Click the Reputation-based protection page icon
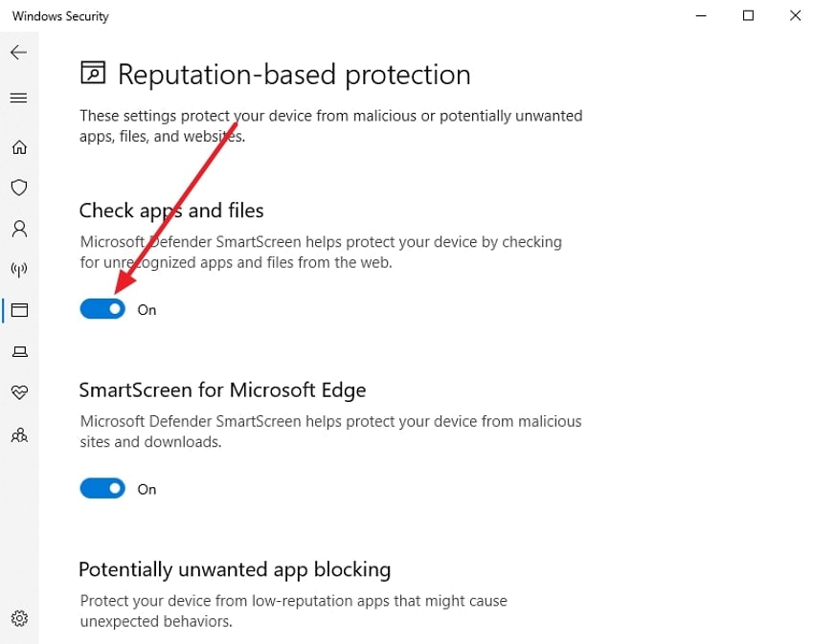 point(93,73)
